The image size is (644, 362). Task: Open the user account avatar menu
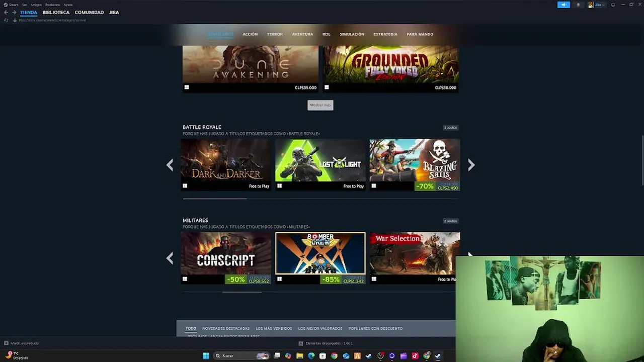point(596,5)
